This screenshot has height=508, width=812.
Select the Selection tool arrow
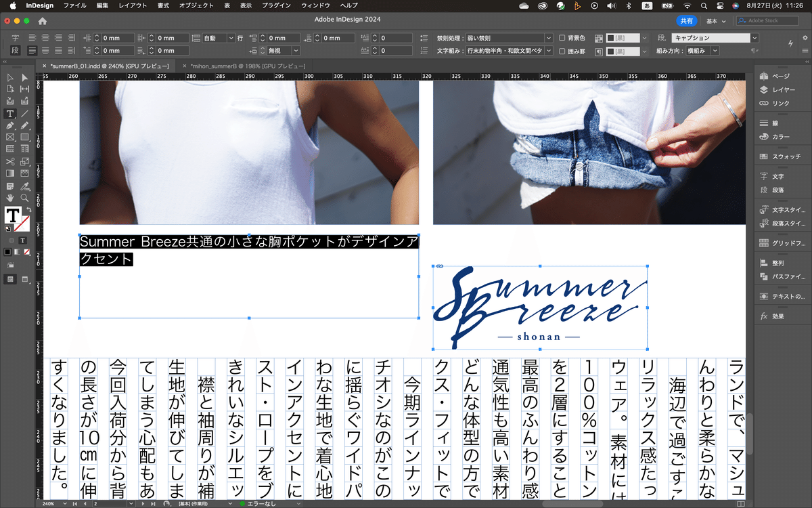point(10,78)
